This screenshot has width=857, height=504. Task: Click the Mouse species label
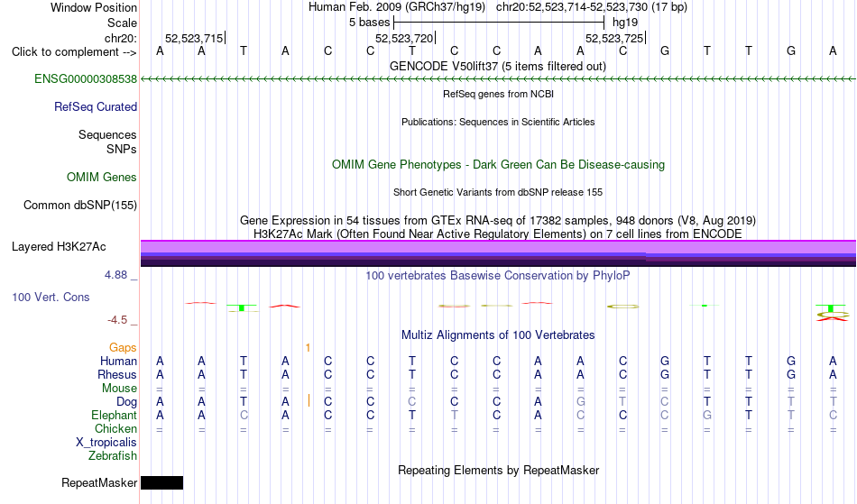click(x=119, y=389)
